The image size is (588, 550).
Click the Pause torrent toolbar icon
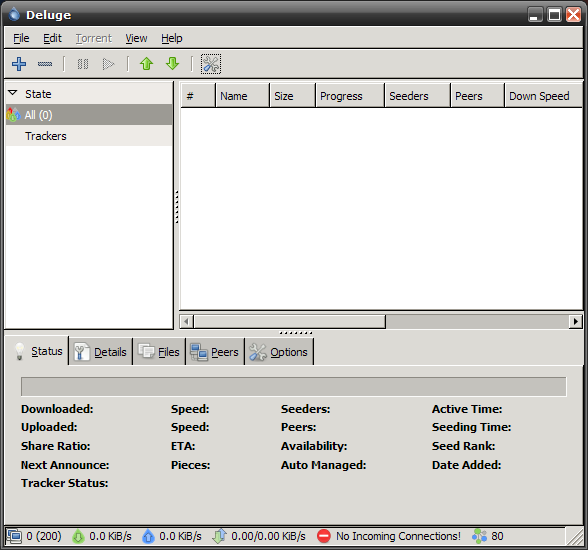82,64
